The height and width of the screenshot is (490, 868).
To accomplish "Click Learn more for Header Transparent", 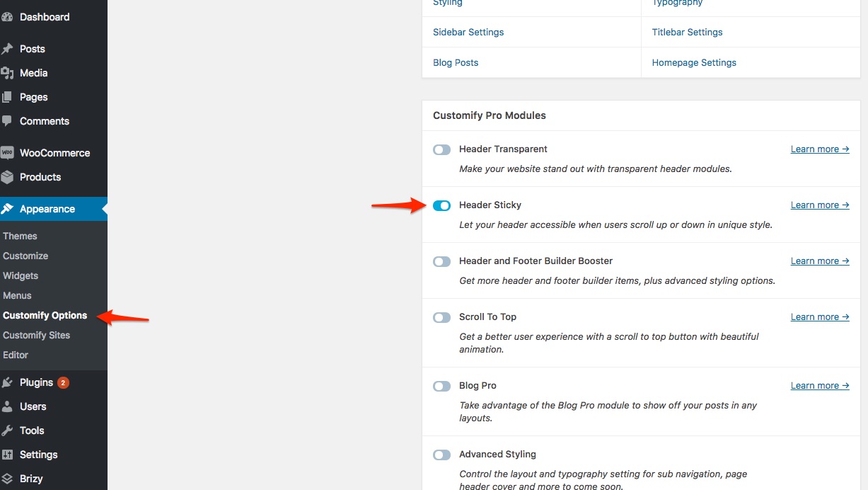I will click(x=820, y=149).
